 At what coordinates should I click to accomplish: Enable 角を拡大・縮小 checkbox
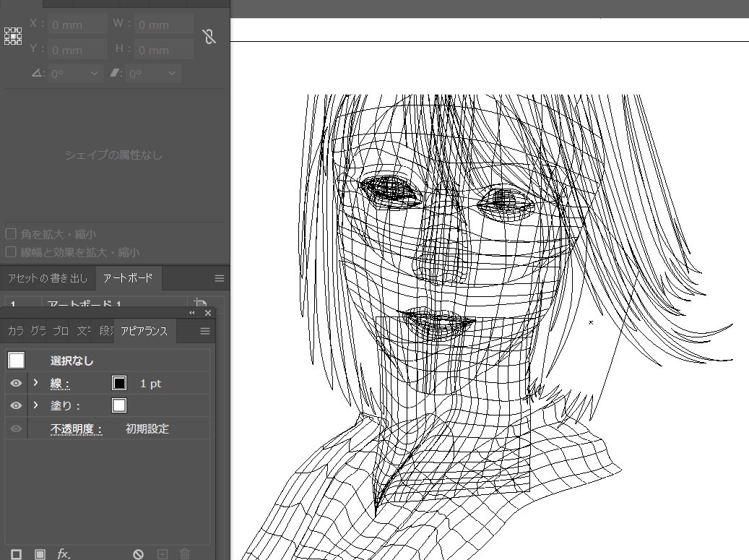[11, 233]
